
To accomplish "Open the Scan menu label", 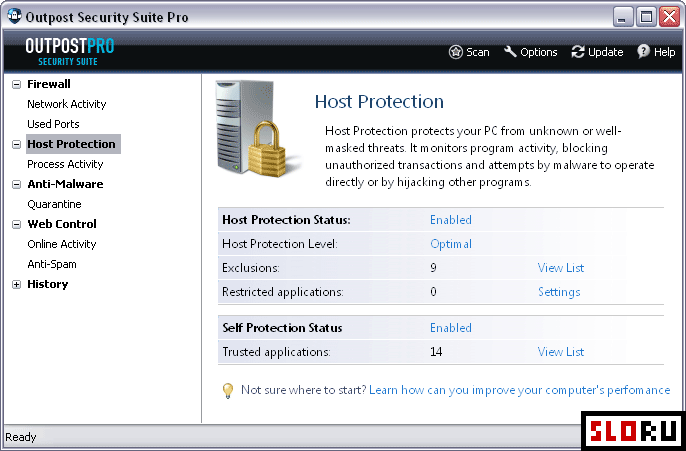I will pos(478,52).
